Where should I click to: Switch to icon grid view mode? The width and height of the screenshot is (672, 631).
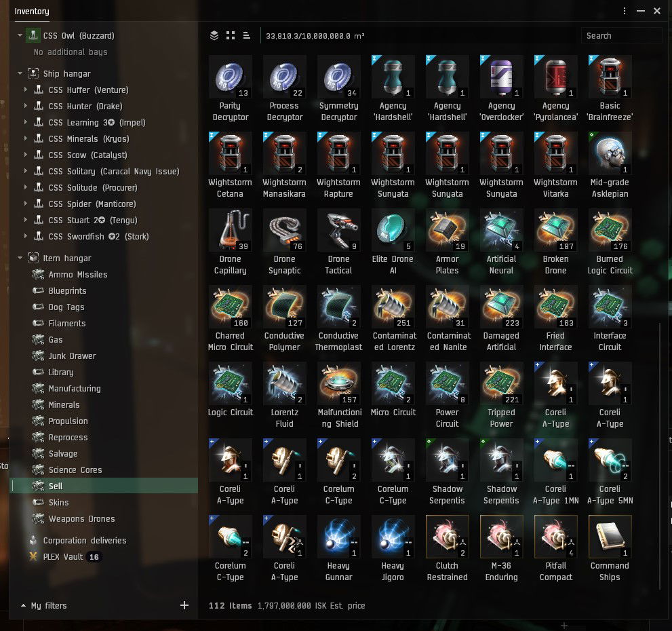231,36
